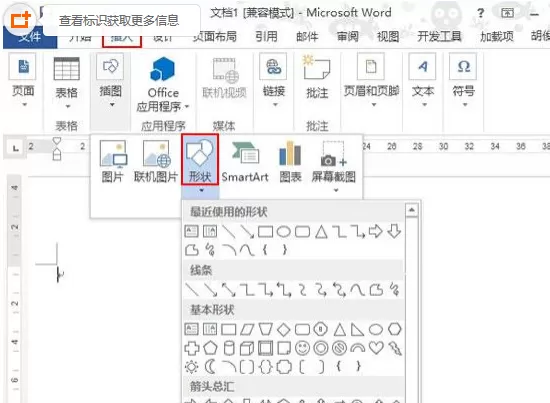Click the ruler tab selector L box
This screenshot has width=550, height=403.
tap(15, 147)
